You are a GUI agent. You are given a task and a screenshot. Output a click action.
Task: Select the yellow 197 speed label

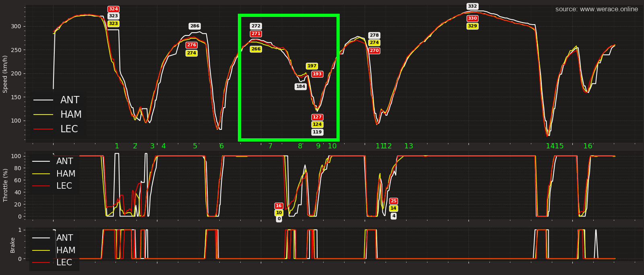tap(312, 66)
